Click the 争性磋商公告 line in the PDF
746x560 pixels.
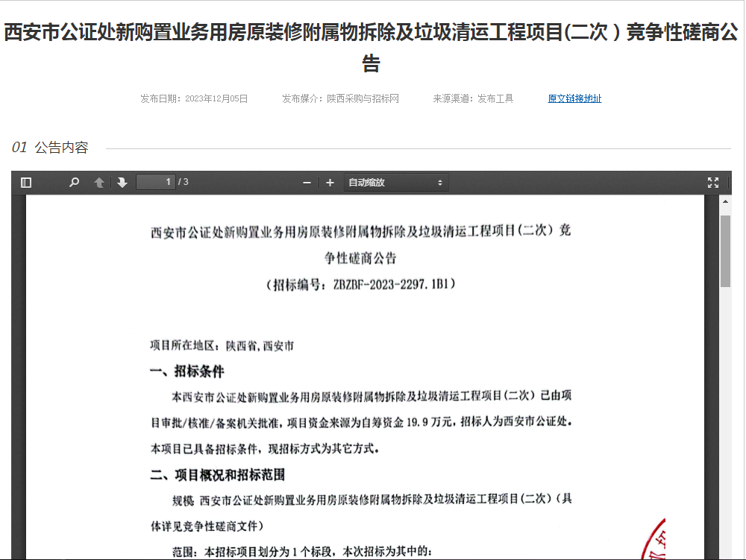(360, 258)
